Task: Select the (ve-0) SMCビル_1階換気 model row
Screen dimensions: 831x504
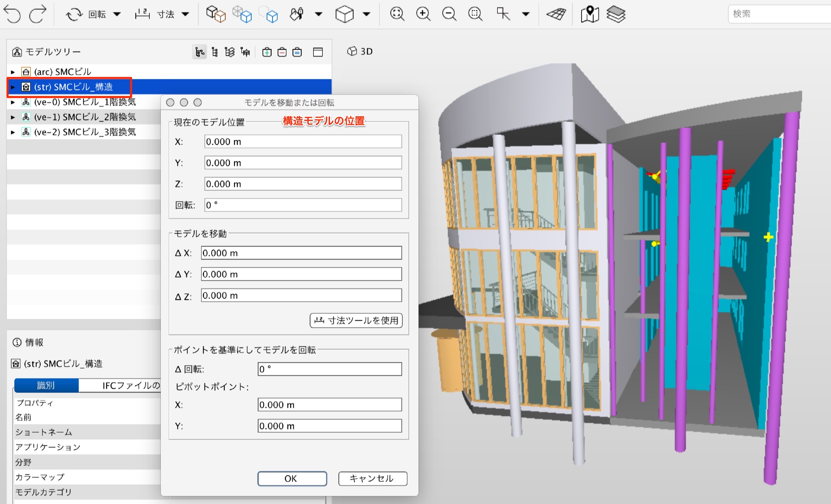Action: [x=84, y=102]
